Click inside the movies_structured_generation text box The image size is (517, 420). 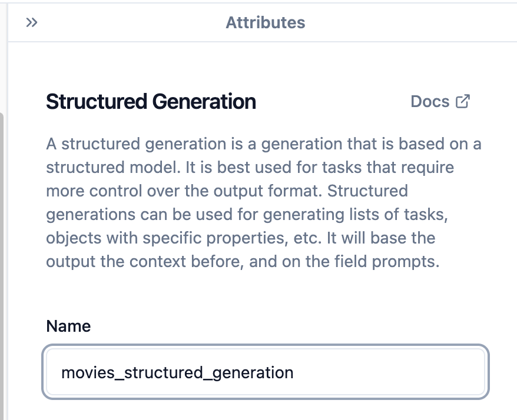point(265,372)
